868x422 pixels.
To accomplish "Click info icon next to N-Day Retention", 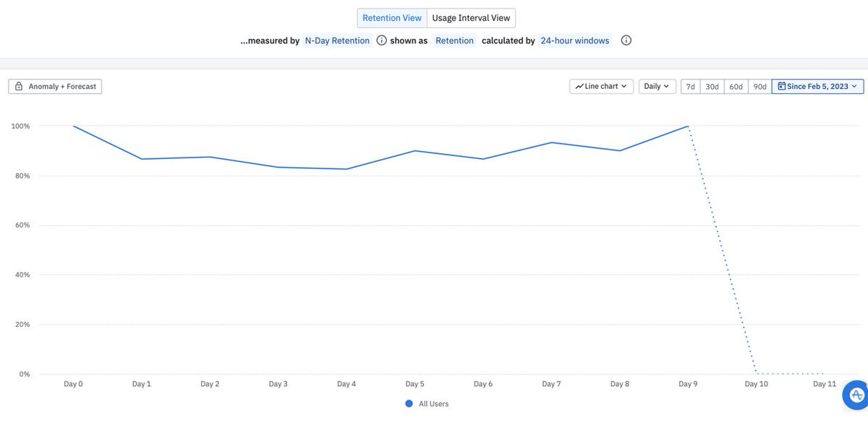I will [x=381, y=40].
